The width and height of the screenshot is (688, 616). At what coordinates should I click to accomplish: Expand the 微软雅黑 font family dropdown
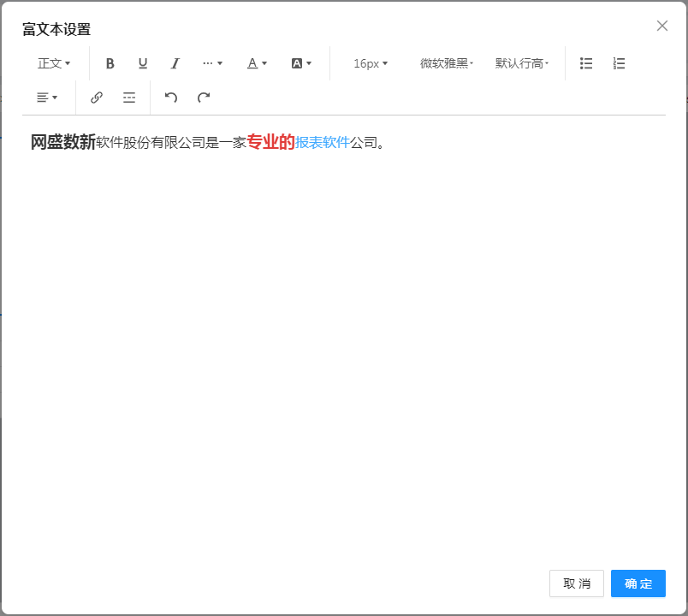(447, 63)
